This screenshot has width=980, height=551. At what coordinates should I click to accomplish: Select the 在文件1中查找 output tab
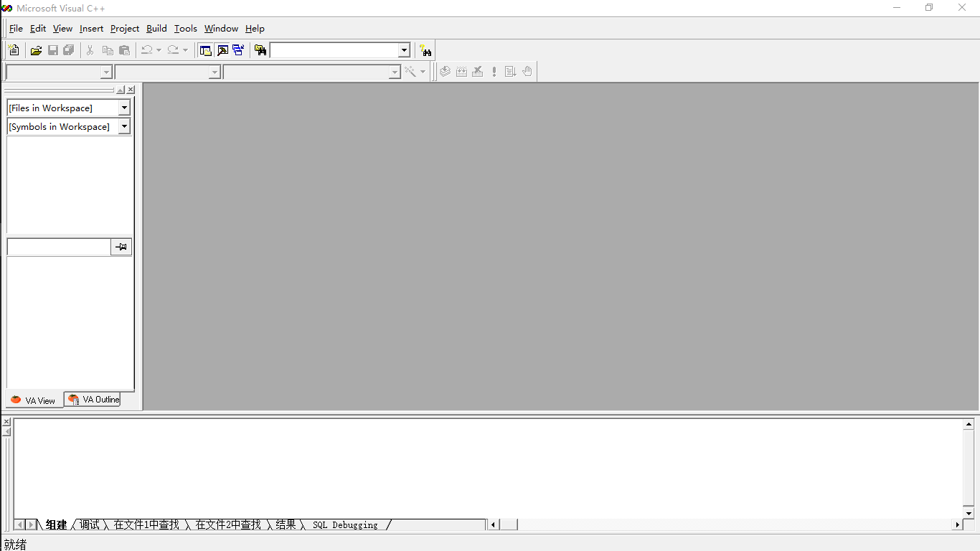coord(146,525)
